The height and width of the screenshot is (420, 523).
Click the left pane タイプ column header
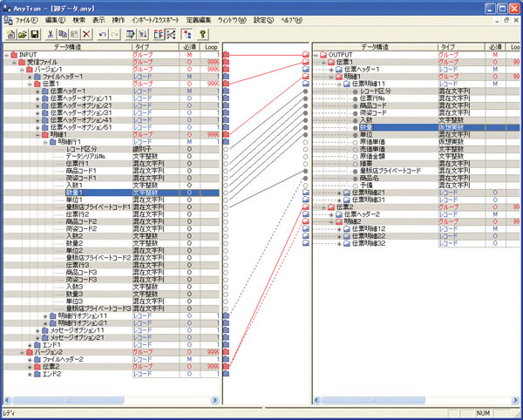click(x=156, y=47)
